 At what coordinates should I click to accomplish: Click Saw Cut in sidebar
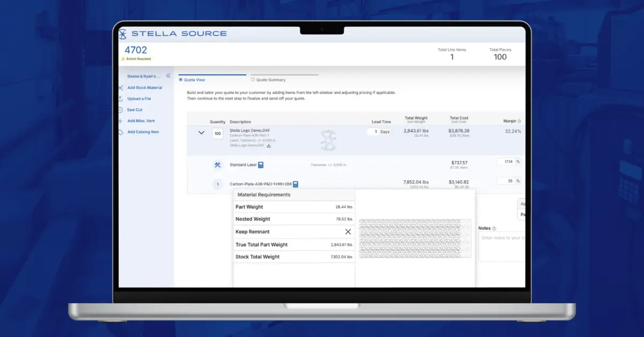pos(135,109)
